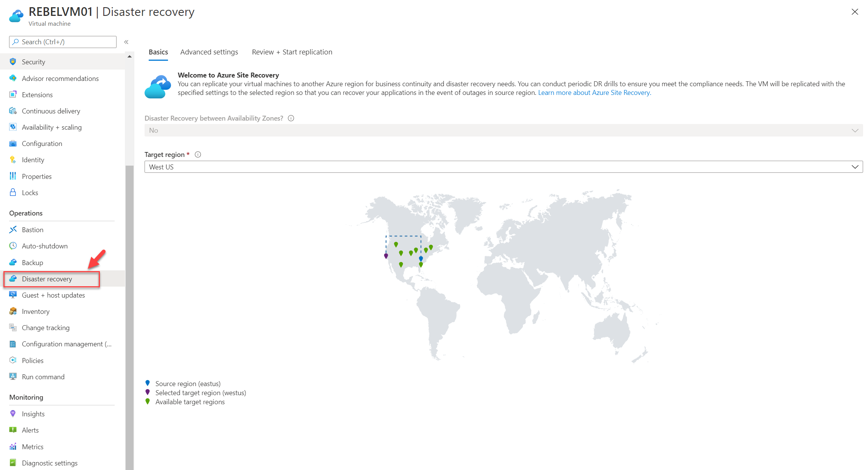868x470 pixels.
Task: Click the Auto-shutdown clock icon
Action: (13, 246)
